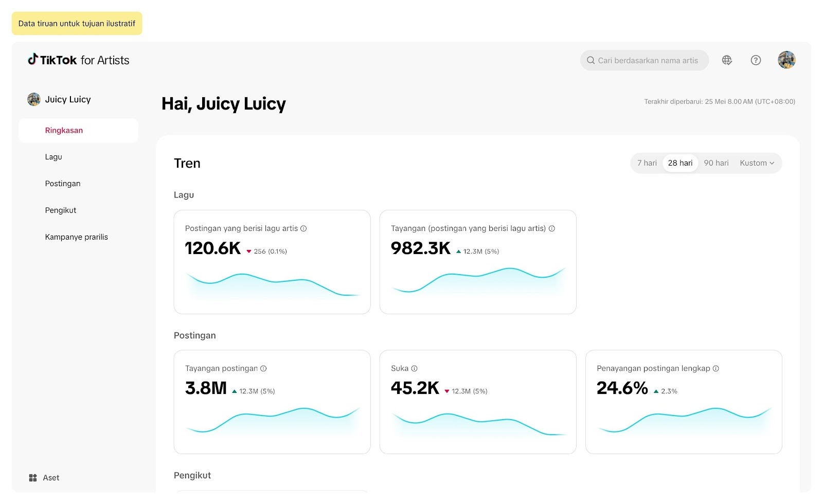Go to the Pengikut sidebar tab
The image size is (823, 504).
61,210
